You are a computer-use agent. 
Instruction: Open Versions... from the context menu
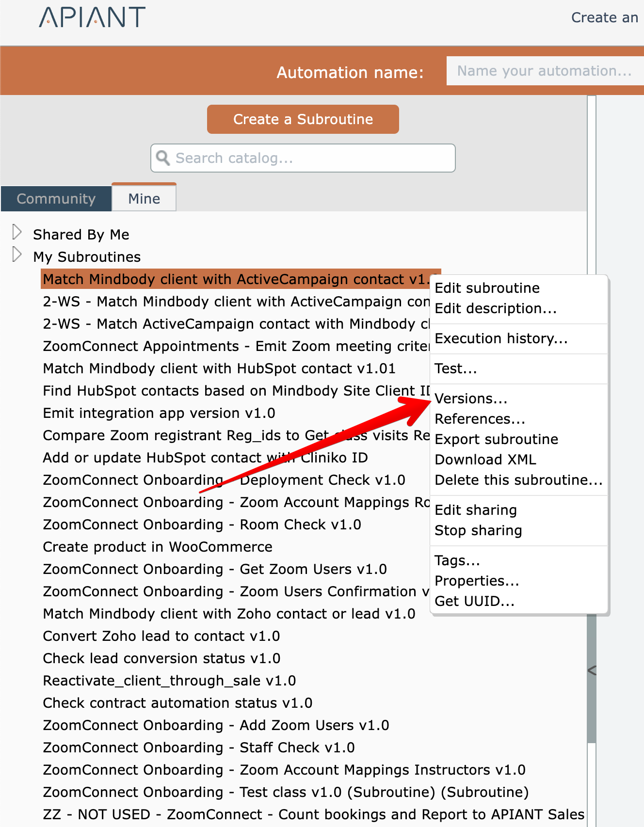471,398
